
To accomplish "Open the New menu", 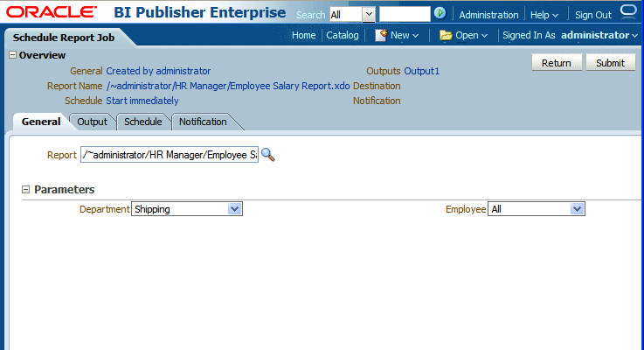I will pos(397,35).
